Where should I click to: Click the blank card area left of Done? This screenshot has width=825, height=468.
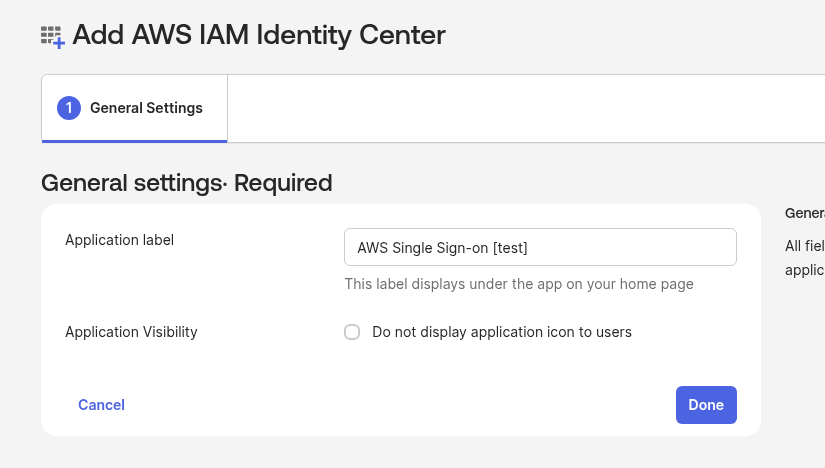tap(400, 405)
